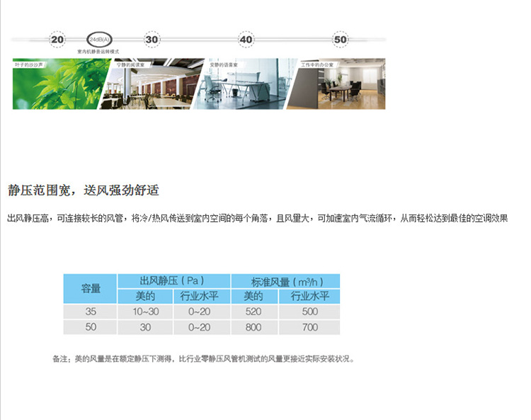Select the 520 airflow value cell
The width and height of the screenshot is (531, 420).
[253, 312]
